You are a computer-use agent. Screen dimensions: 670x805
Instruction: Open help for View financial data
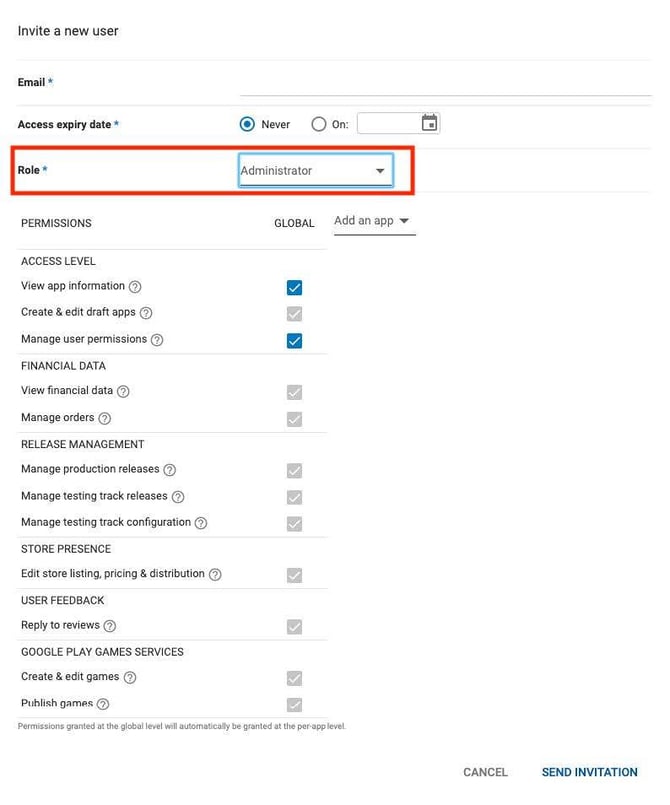coord(125,391)
